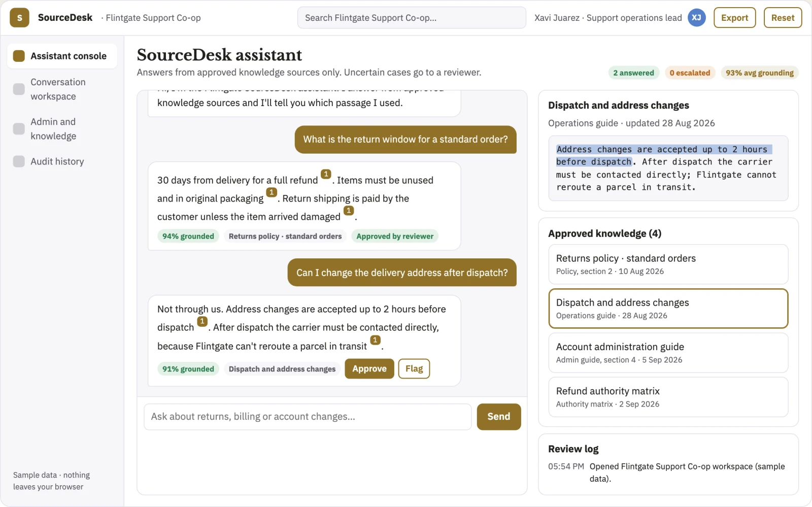Image resolution: width=812 pixels, height=507 pixels.
Task: Open the Account administration guide source
Action: [x=668, y=353]
